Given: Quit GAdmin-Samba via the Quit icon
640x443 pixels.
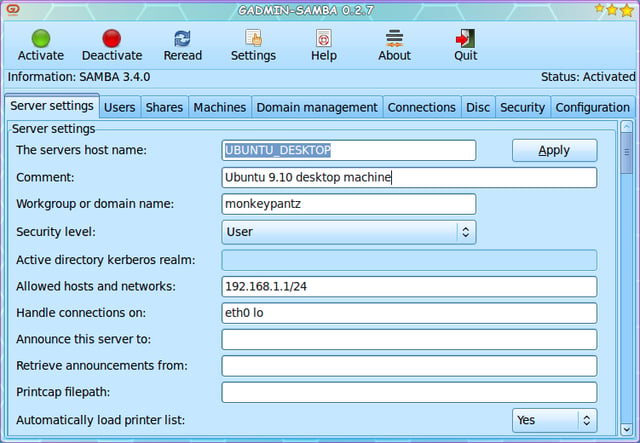Looking at the screenshot, I should pyautogui.click(x=465, y=38).
